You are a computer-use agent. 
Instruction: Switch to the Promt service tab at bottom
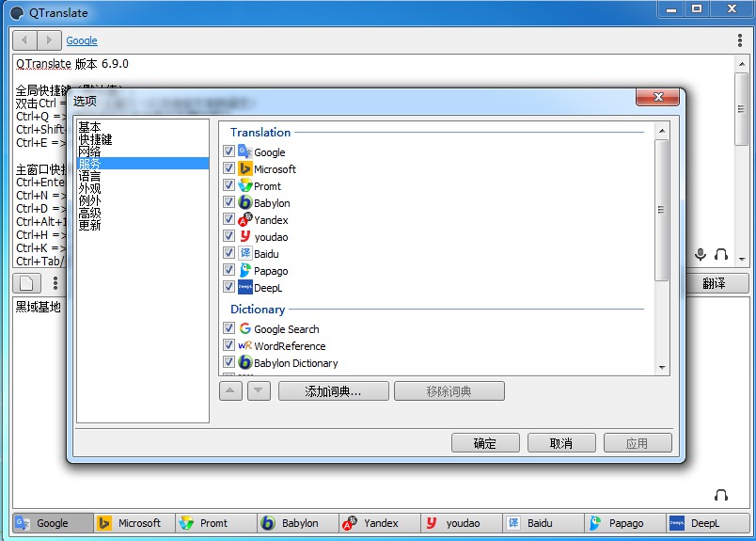click(216, 523)
